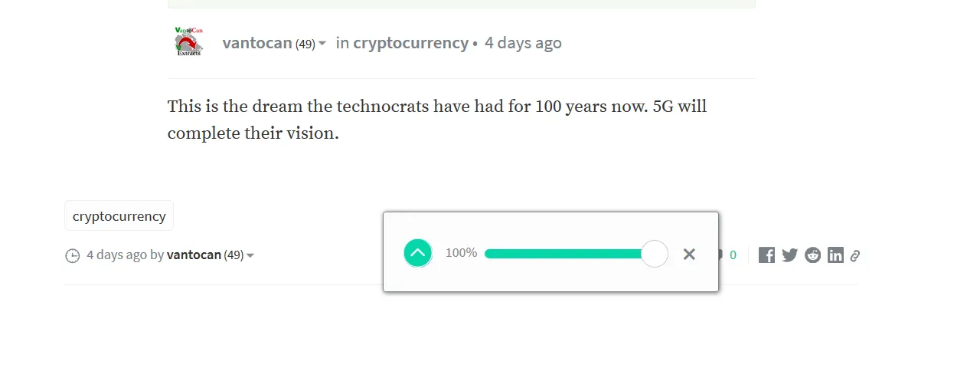
Task: Share post on Twitter
Action: (x=789, y=255)
